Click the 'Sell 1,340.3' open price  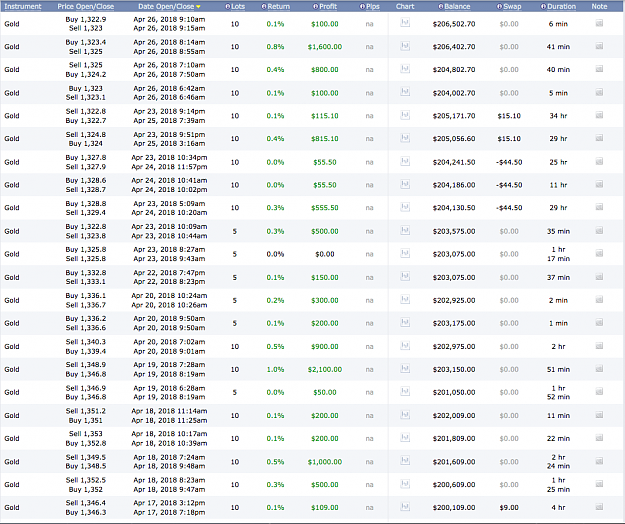(x=86, y=341)
